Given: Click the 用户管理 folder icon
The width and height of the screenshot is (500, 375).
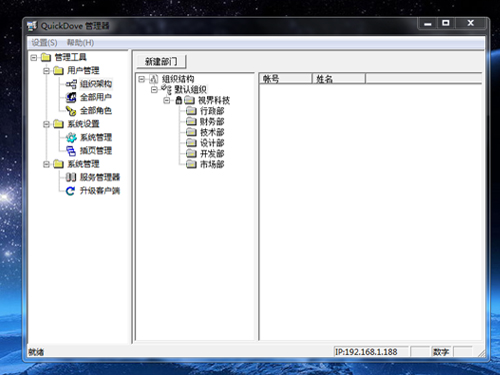Looking at the screenshot, I should 58,71.
